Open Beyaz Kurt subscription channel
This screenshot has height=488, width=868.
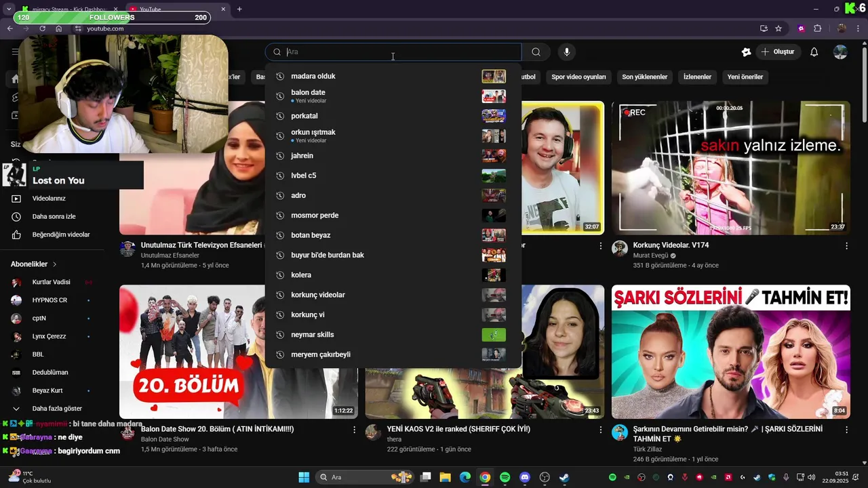click(x=47, y=390)
